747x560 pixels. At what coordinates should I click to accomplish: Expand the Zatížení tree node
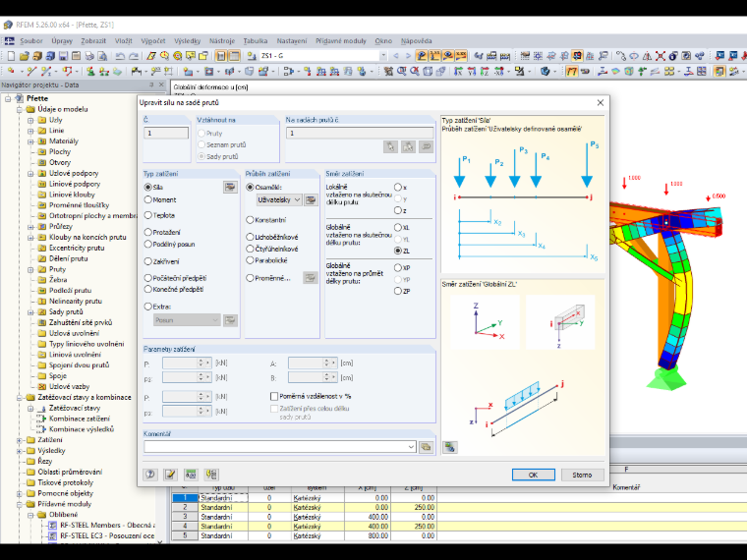[19, 440]
